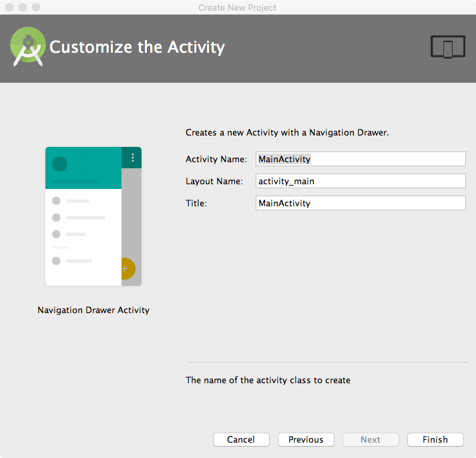Click into the Layout Name field
The width and height of the screenshot is (476, 458).
361,181
